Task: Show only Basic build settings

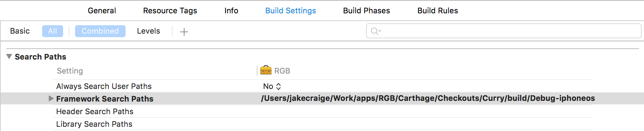Action: [x=20, y=31]
